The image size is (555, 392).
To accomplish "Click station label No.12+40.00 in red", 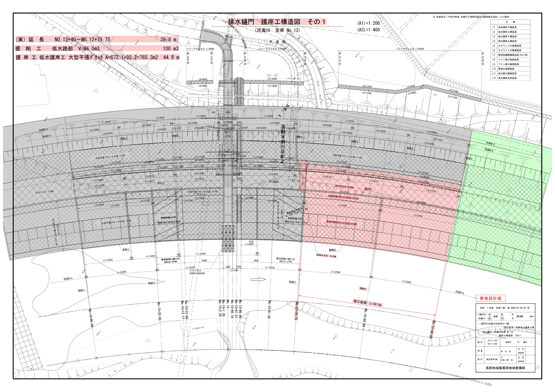I will (433, 329).
